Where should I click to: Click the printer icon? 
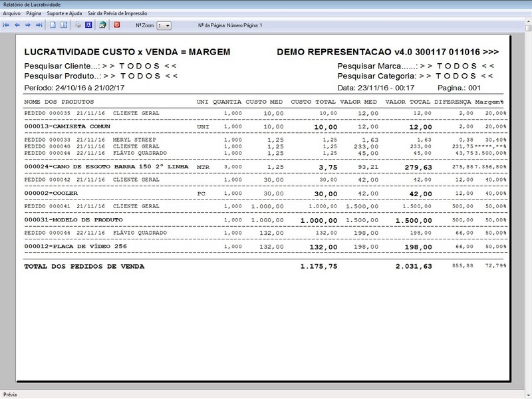[78, 25]
